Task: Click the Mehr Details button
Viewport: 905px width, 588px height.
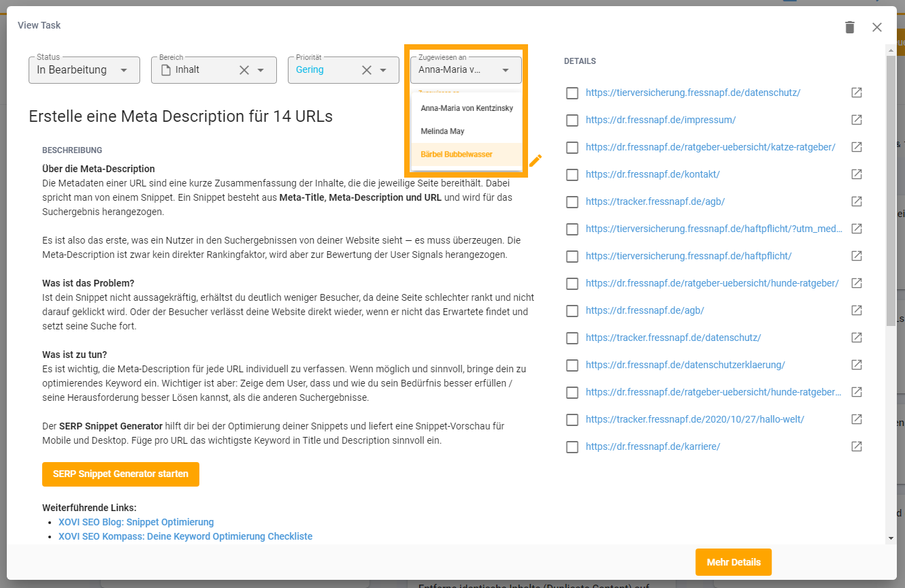Action: tap(734, 562)
